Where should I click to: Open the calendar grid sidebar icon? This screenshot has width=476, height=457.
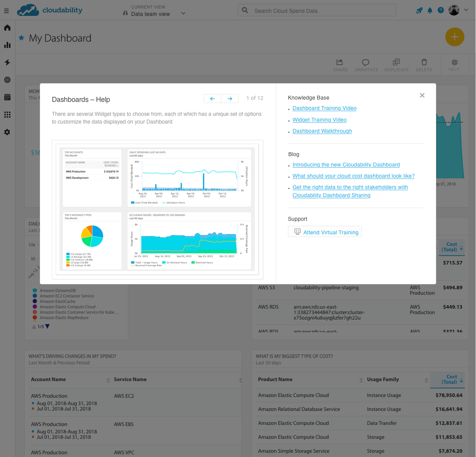[7, 97]
